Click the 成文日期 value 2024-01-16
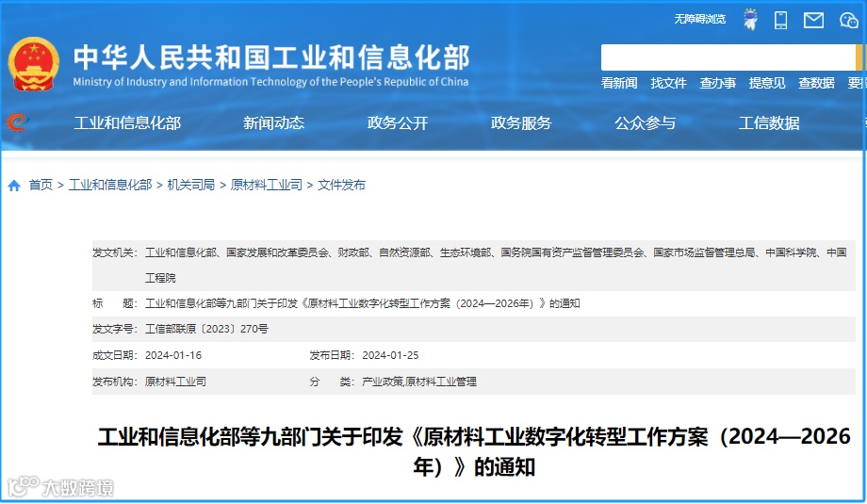 (x=173, y=355)
